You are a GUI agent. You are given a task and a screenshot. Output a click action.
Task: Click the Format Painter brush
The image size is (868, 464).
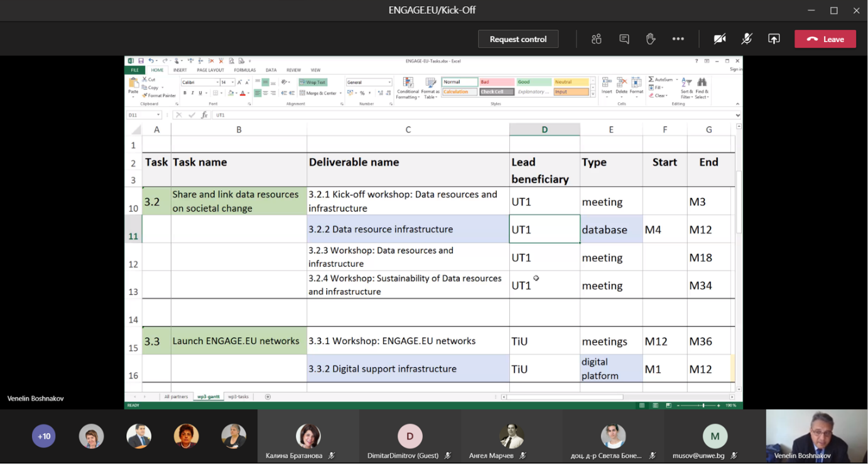pos(158,95)
